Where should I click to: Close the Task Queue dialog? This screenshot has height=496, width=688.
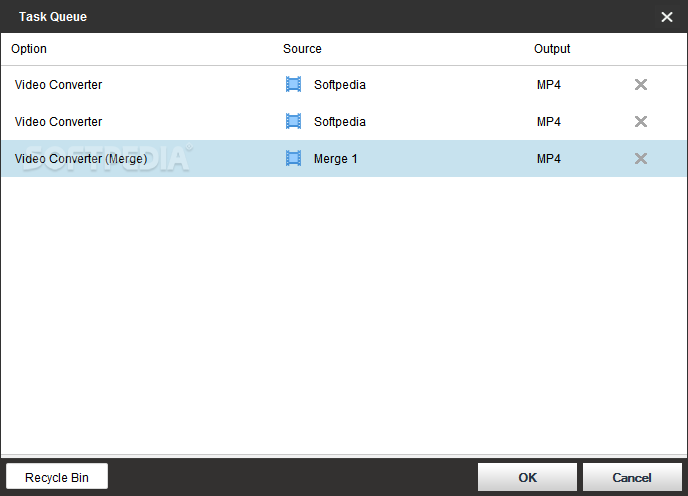(x=666, y=17)
